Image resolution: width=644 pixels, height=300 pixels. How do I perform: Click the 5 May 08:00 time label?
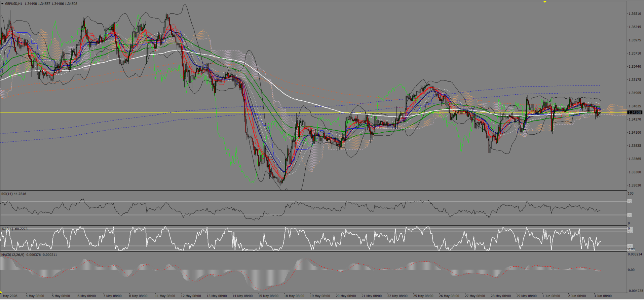pos(61,296)
